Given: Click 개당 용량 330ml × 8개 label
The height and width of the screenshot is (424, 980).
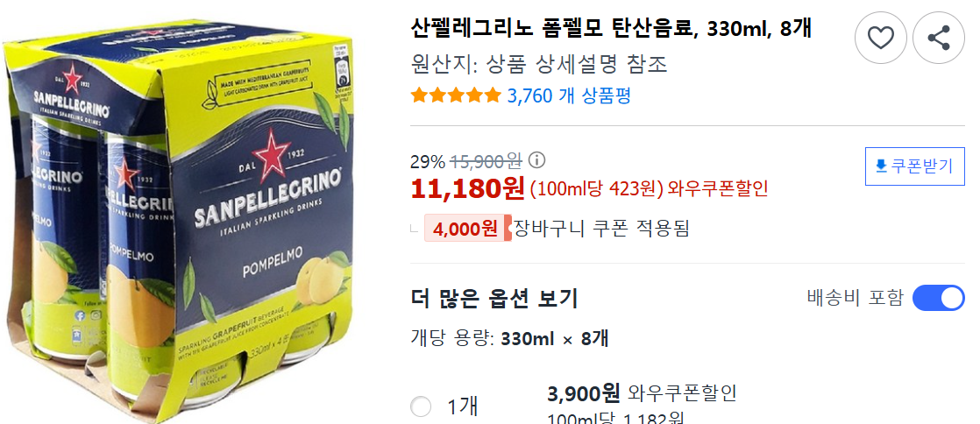Looking at the screenshot, I should (x=509, y=339).
